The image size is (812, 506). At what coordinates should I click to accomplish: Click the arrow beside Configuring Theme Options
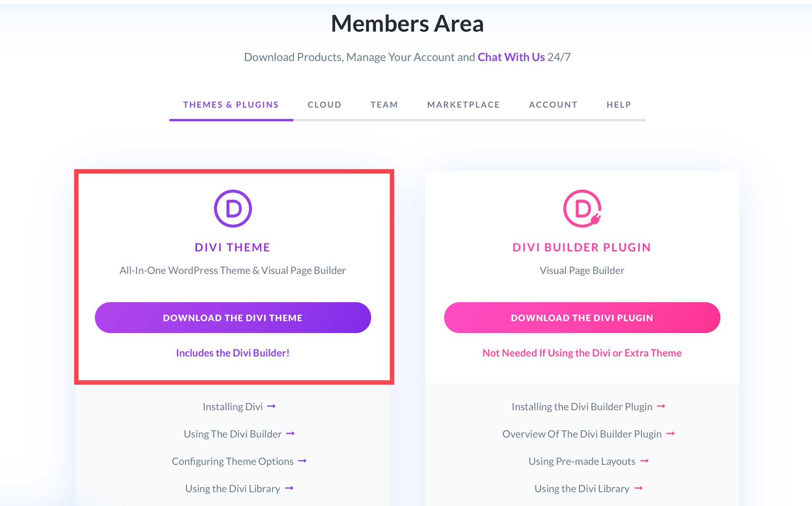point(302,461)
